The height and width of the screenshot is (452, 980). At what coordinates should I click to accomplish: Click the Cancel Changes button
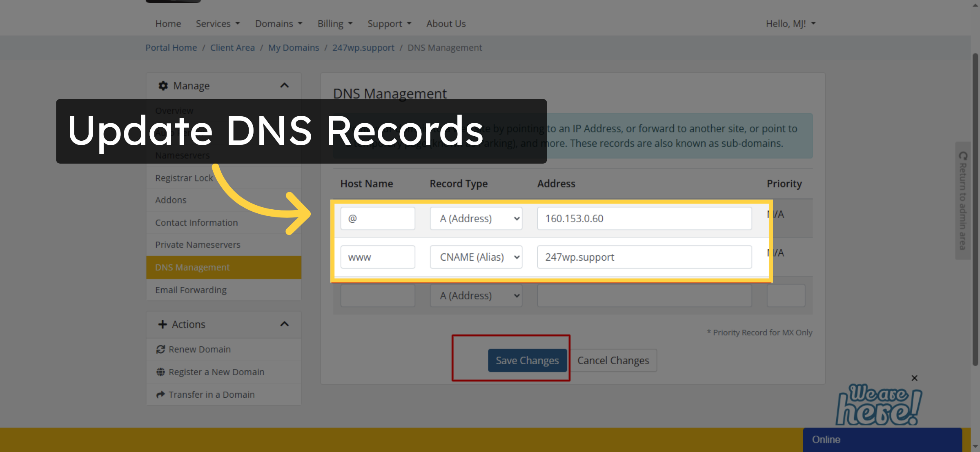pos(613,360)
